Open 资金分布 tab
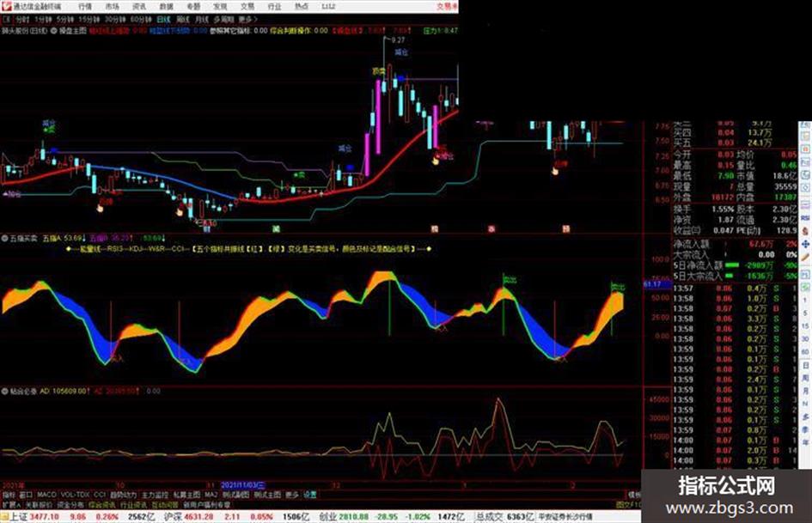This screenshot has width=812, height=523. (x=71, y=504)
